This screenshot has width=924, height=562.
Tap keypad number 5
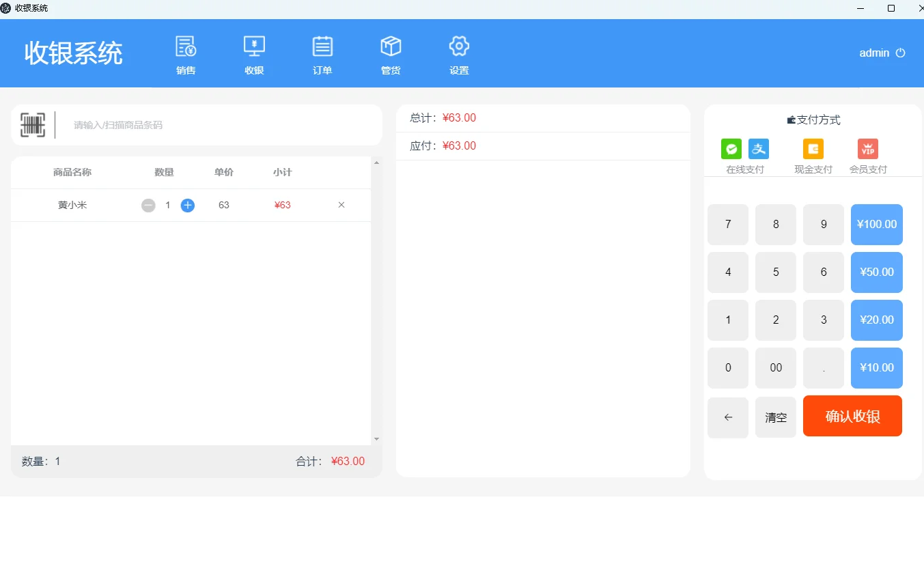[776, 272]
